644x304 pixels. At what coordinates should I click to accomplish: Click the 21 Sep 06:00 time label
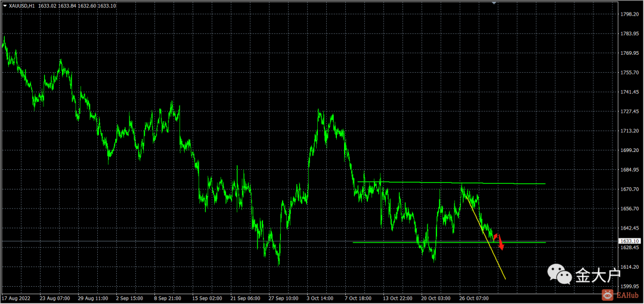coord(246,298)
